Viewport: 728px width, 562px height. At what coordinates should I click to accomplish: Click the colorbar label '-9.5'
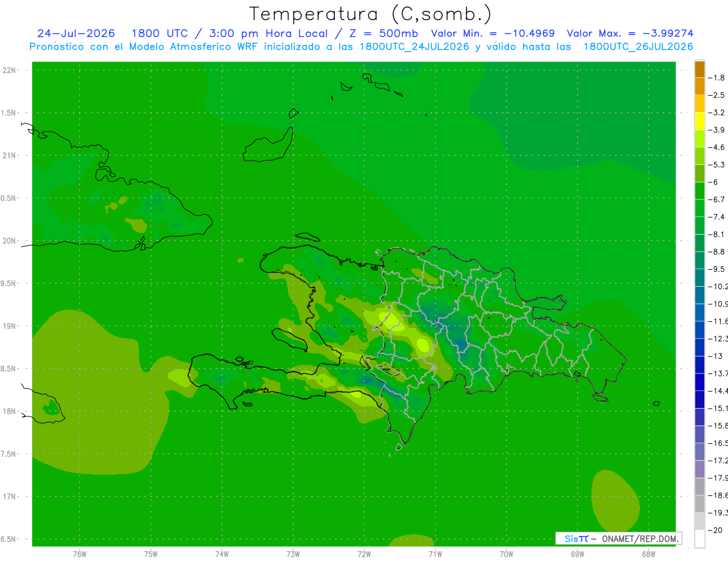point(717,269)
